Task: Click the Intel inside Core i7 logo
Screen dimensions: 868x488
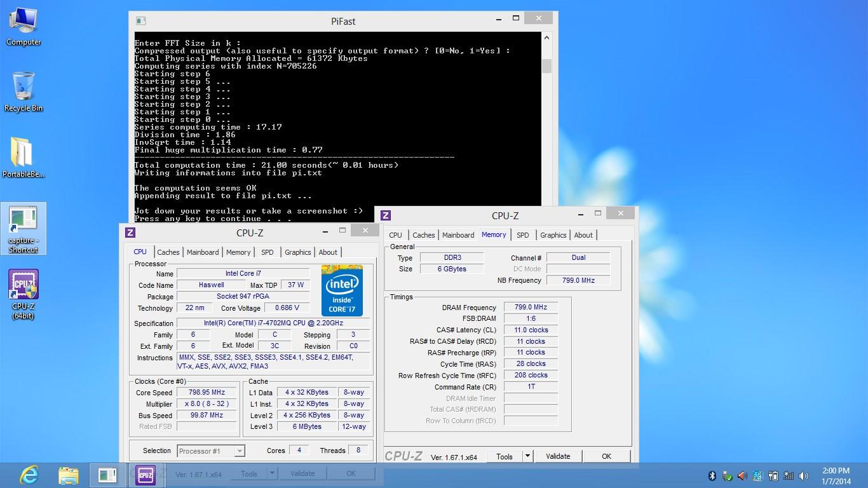Action: pyautogui.click(x=342, y=290)
